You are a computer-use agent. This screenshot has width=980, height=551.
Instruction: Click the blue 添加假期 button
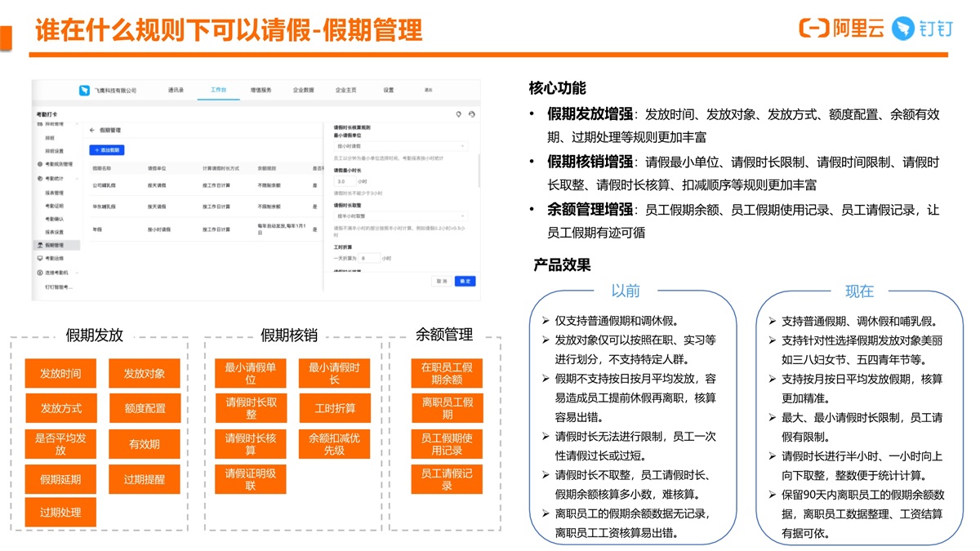pos(106,150)
